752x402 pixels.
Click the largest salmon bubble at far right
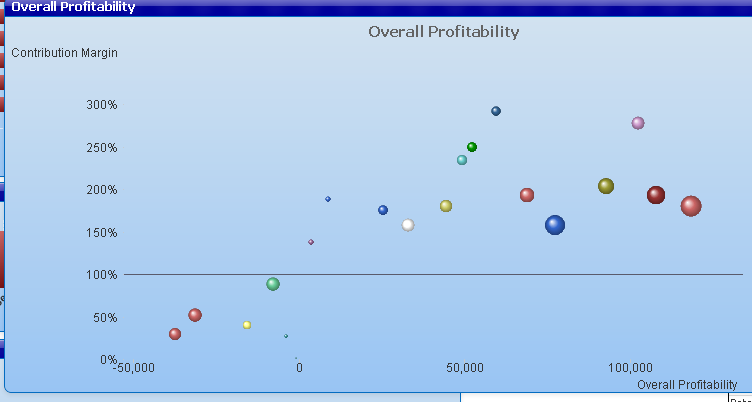pos(691,206)
